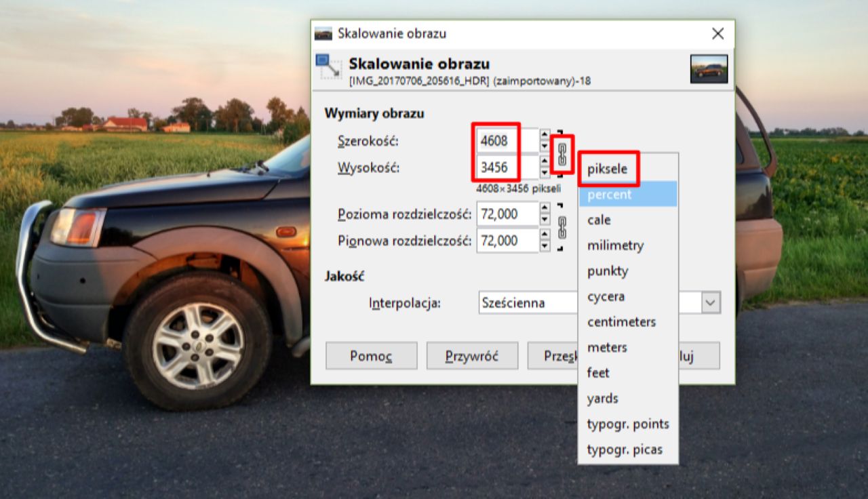868x499 pixels.
Task: Click the scale tool icon in dialog header
Action: (x=328, y=66)
